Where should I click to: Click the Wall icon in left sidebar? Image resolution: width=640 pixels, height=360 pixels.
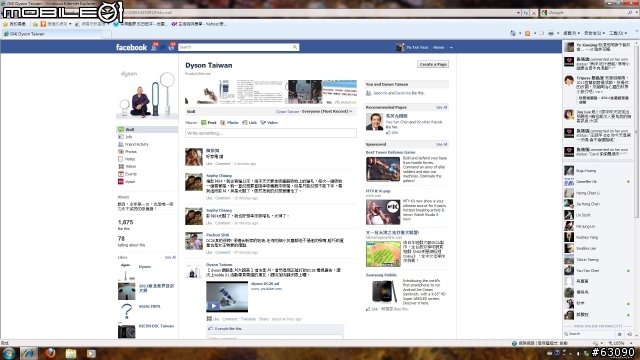121,129
